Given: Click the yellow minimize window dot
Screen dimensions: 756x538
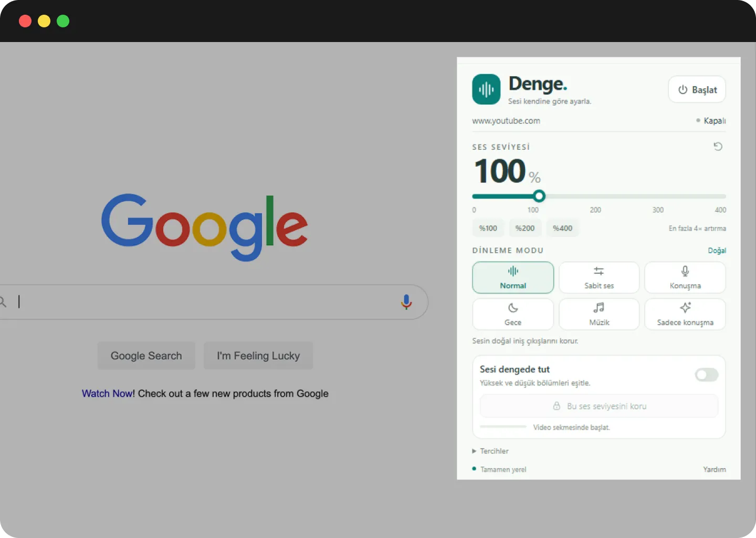Looking at the screenshot, I should pos(44,21).
